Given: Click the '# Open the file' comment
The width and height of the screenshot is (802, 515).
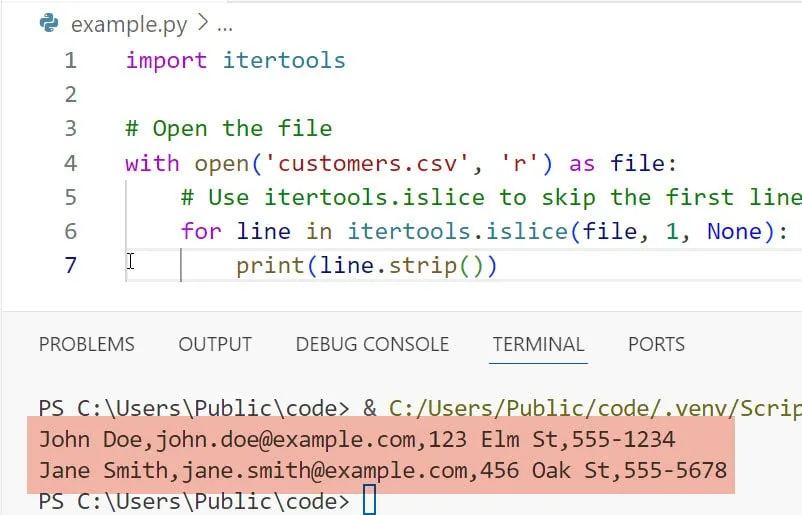Looking at the screenshot, I should [228, 128].
